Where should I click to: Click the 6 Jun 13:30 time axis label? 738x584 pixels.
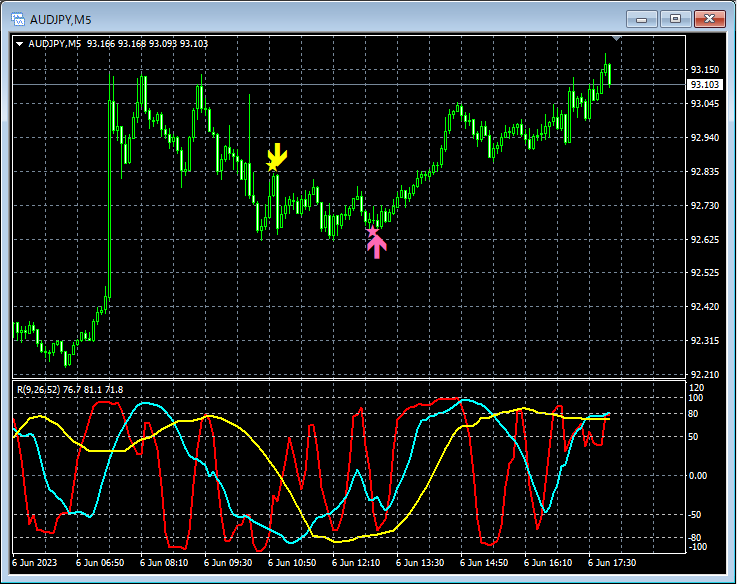[x=420, y=563]
